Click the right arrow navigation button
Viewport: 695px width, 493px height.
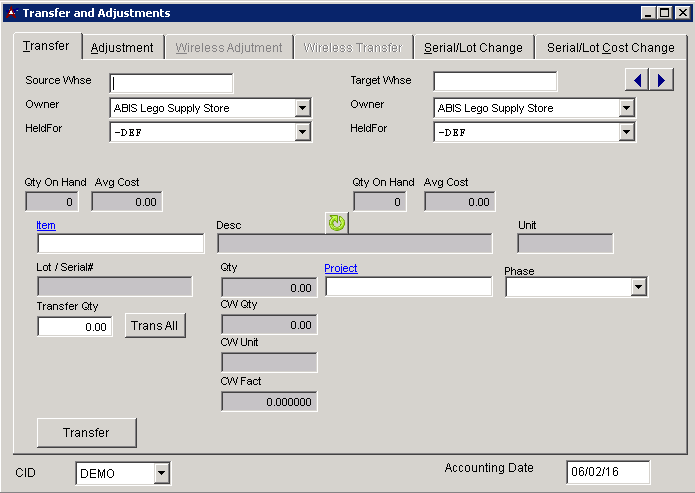[660, 80]
